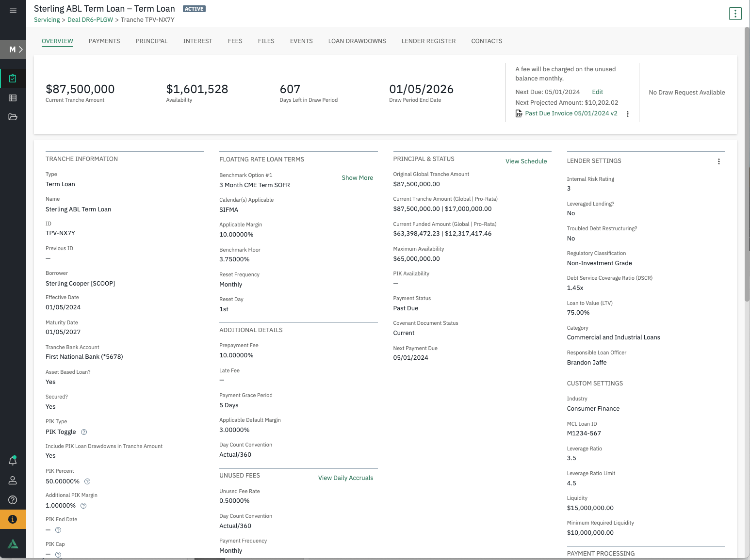Open the notifications bell icon
The width and height of the screenshot is (750, 560).
13,460
